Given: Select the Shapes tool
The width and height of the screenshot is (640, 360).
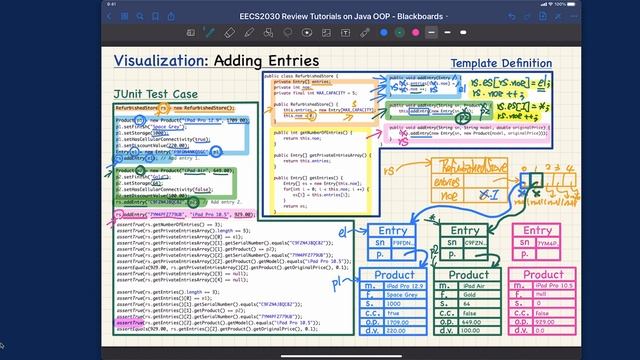Looking at the screenshot, I should pos(268,33).
